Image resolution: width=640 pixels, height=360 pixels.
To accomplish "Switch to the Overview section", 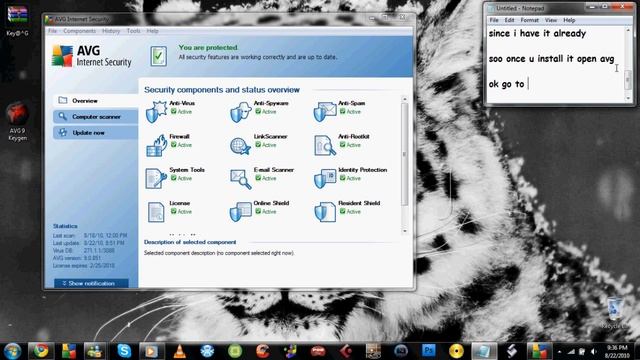I will tap(96, 100).
